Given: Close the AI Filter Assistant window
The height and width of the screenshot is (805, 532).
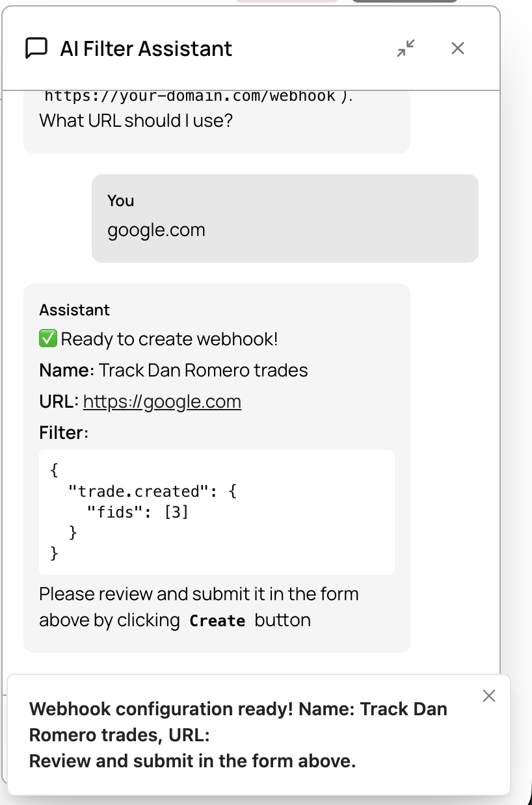Looking at the screenshot, I should [x=457, y=47].
